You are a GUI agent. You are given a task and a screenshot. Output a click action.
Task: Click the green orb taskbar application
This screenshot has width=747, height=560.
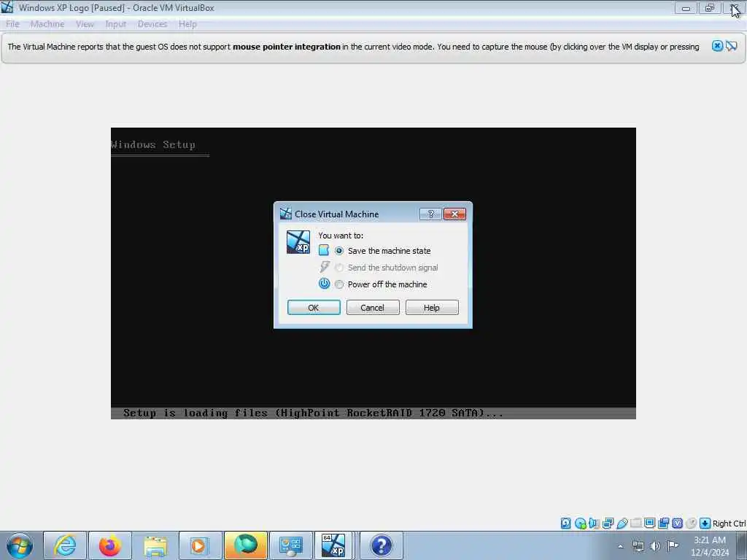(245, 545)
